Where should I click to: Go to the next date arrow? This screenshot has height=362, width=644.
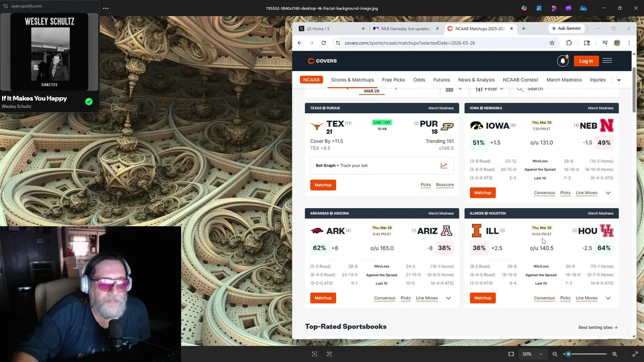396,88
